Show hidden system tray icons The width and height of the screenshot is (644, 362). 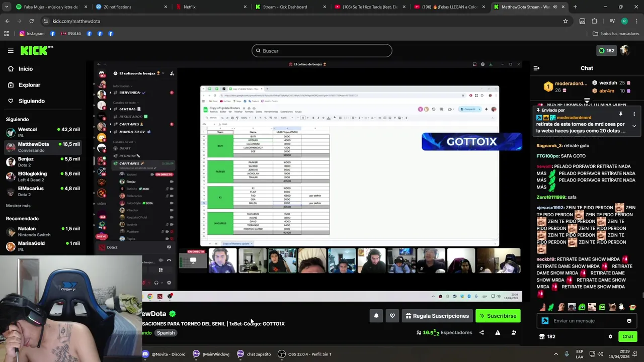[556, 354]
